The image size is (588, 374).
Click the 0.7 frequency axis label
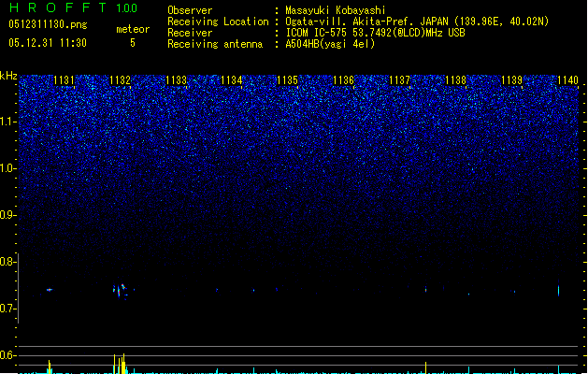[7, 309]
